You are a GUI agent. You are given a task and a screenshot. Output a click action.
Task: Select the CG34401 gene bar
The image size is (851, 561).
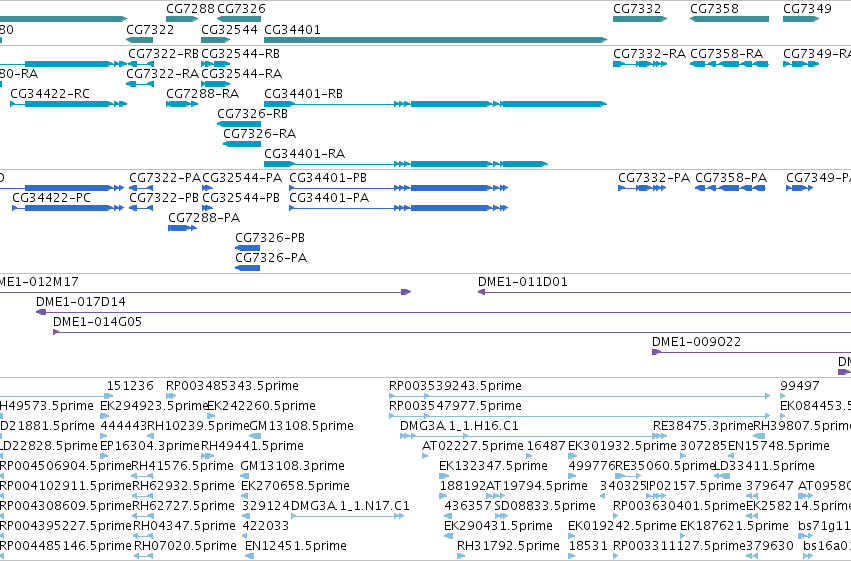(x=435, y=40)
